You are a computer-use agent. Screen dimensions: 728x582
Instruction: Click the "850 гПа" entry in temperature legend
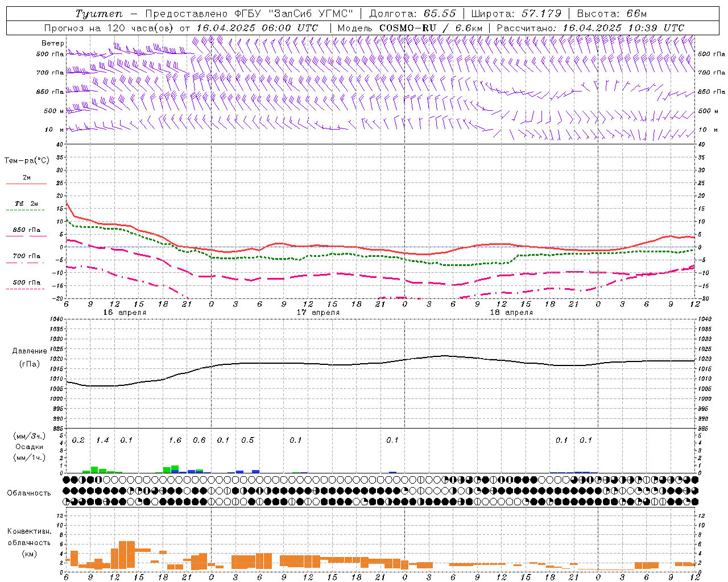[x=27, y=230]
